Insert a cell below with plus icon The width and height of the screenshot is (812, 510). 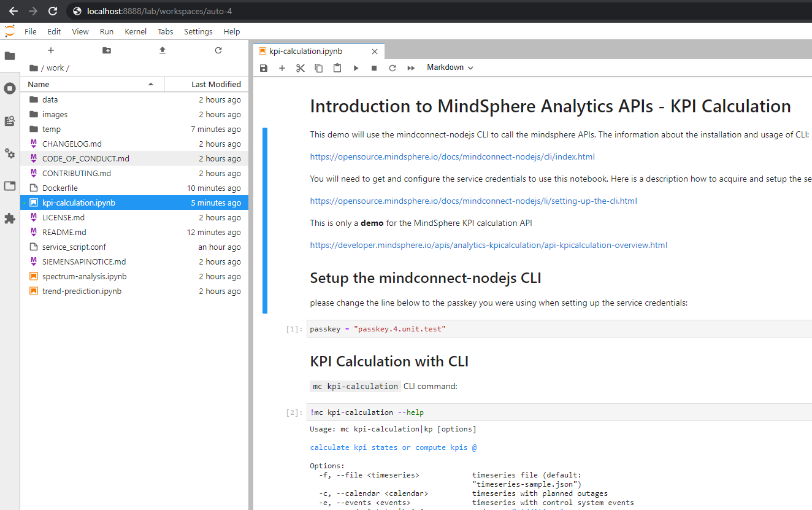[282, 68]
